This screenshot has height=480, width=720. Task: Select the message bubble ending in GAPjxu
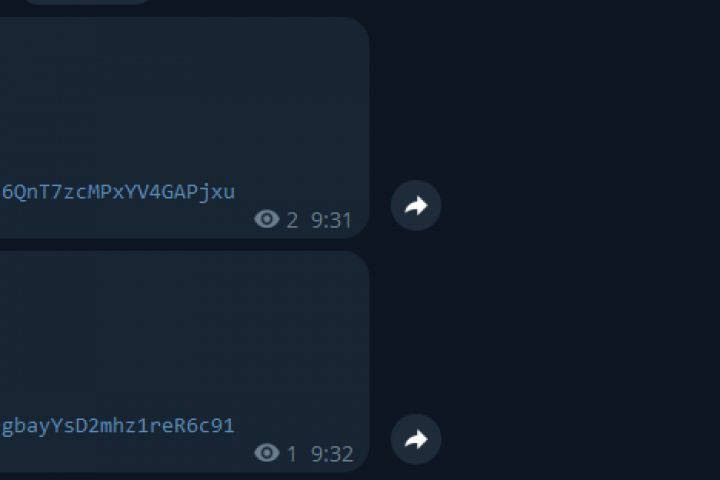(185, 128)
